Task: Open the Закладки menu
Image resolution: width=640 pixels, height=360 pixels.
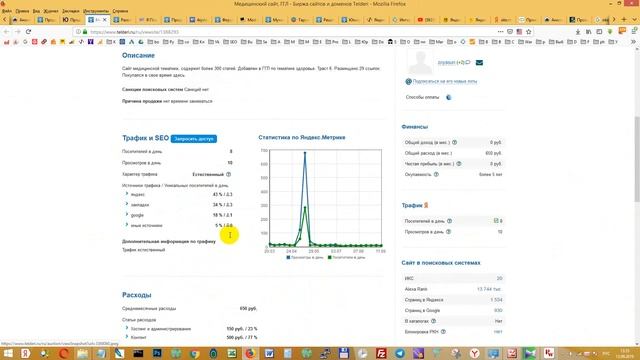Action: [71, 11]
